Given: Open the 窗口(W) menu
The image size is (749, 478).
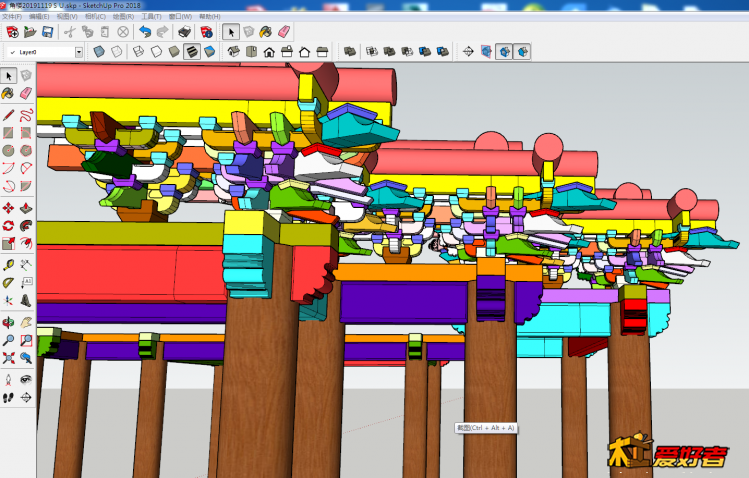Looking at the screenshot, I should coord(181,17).
